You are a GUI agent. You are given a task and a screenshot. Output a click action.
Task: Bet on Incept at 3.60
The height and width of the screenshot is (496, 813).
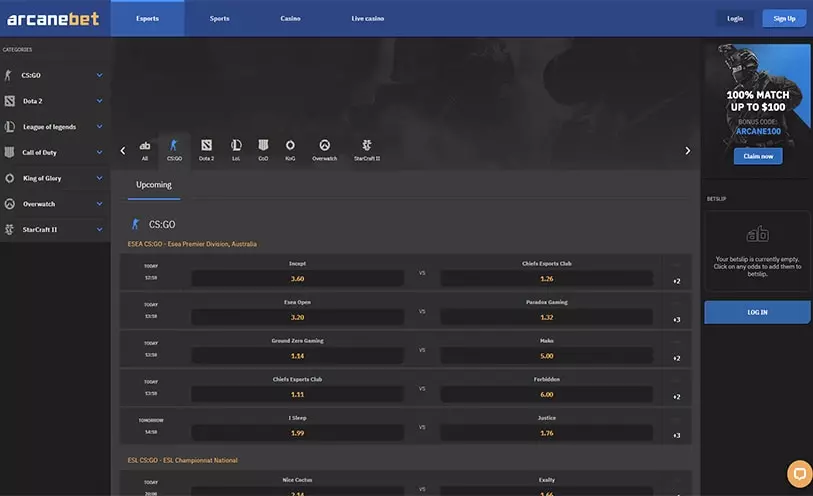[x=298, y=278]
